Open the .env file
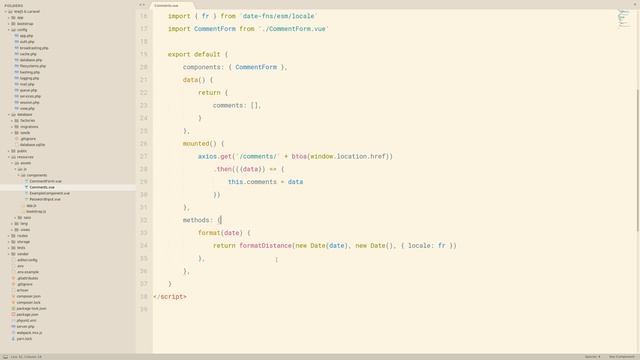Image resolution: width=640 pixels, height=360 pixels. pyautogui.click(x=20, y=266)
